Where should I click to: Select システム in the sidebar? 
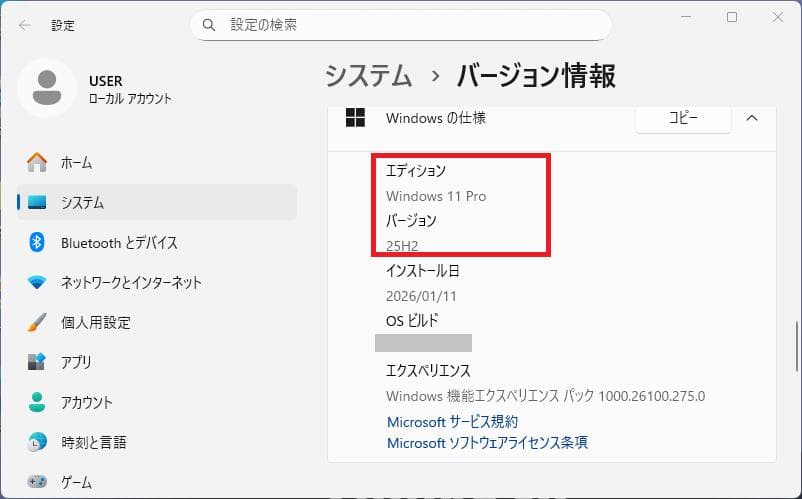tap(157, 202)
